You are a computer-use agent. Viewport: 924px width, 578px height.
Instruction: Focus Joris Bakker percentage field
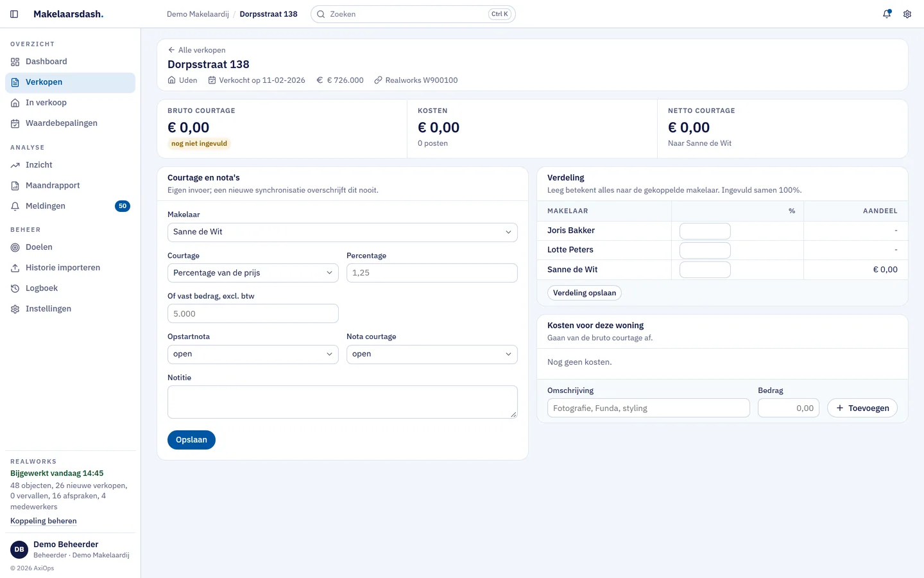tap(705, 231)
